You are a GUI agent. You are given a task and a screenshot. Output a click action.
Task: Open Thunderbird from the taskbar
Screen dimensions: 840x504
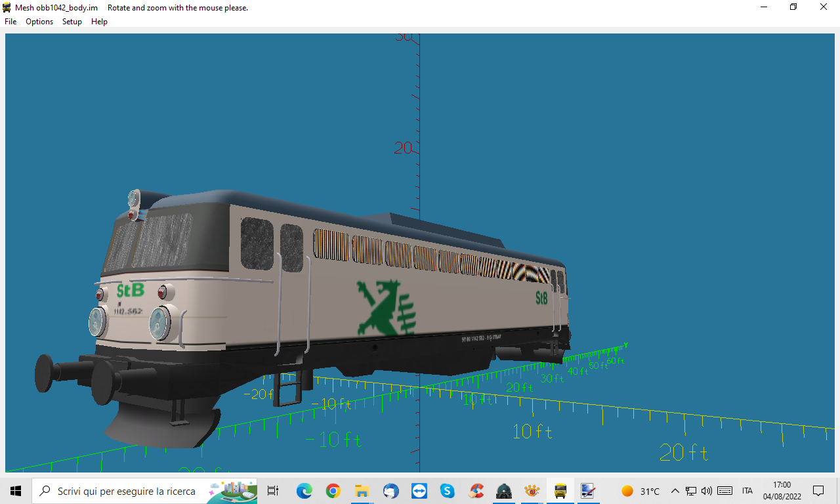(390, 491)
